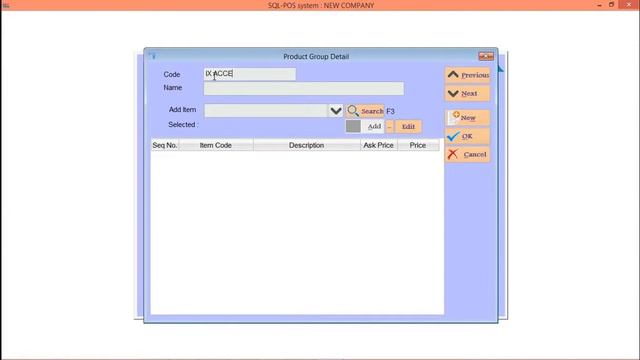
Task: Cancel the Product Group Detail dialog
Action: (467, 154)
